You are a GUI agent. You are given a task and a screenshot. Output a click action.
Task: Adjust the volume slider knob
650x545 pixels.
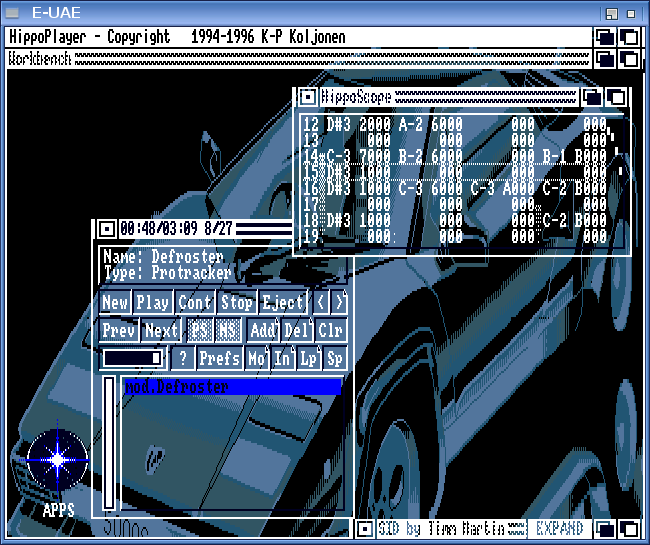tap(156, 358)
